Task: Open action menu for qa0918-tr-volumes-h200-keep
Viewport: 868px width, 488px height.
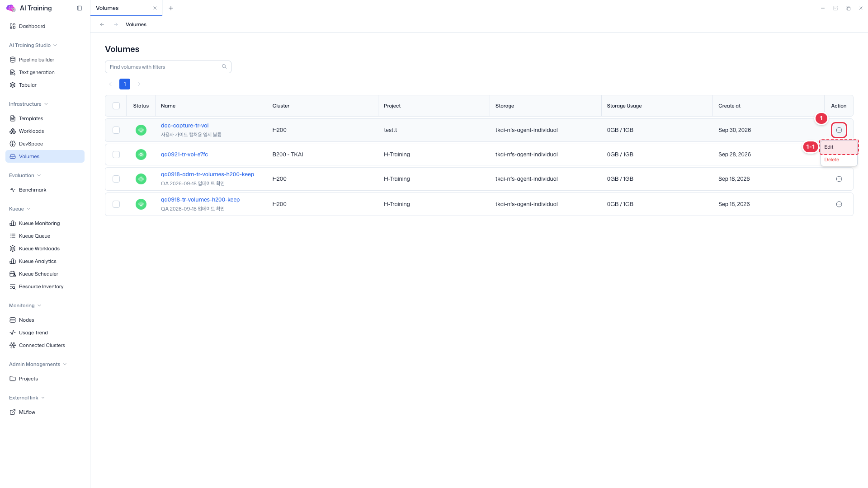Action: click(839, 204)
